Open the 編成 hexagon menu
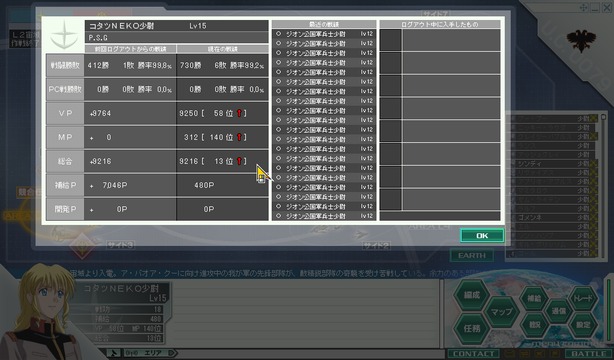The image size is (614, 360). tap(471, 295)
